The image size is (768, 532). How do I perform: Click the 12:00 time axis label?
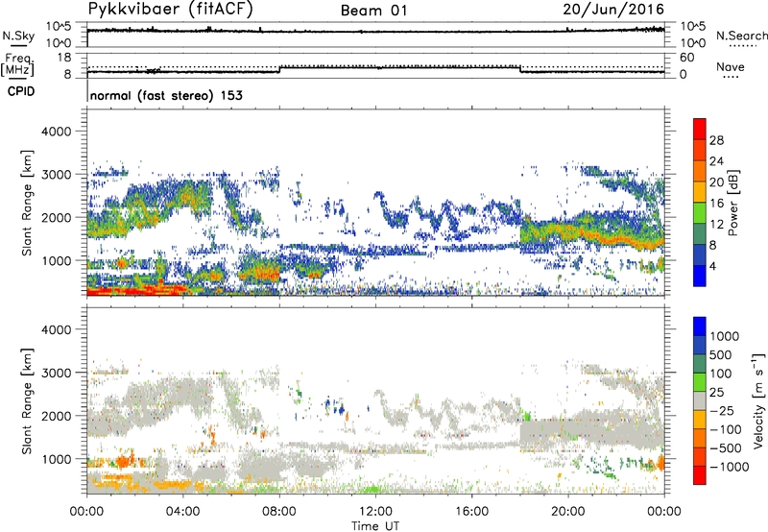pos(375,512)
